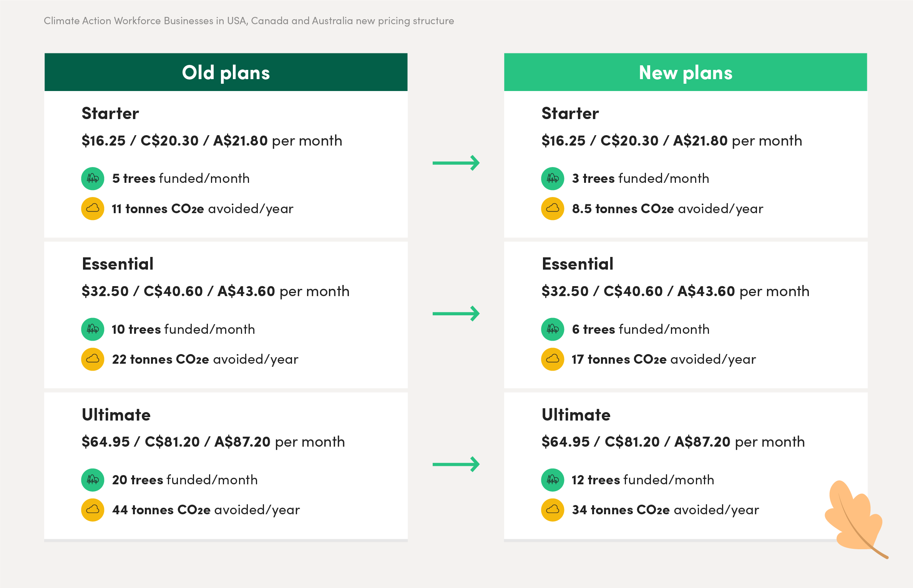Click the tree icon in old Essential plan
This screenshot has height=588, width=913.
click(93, 329)
